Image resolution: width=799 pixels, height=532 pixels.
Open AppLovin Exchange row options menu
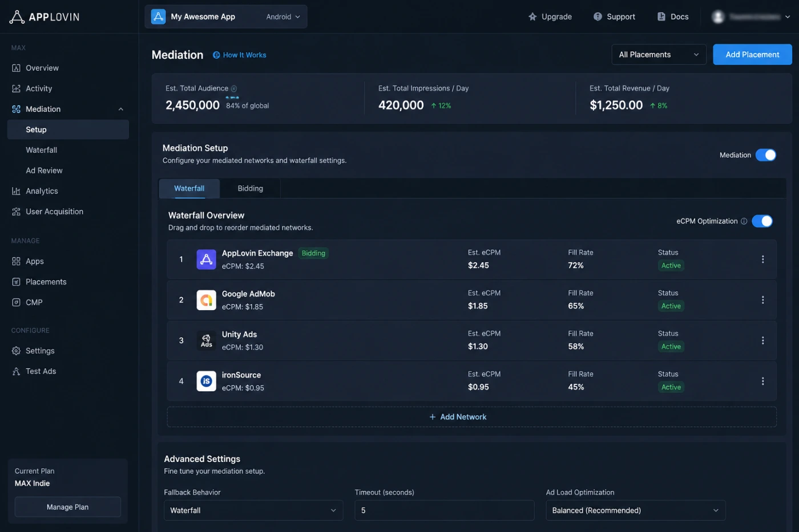762,259
